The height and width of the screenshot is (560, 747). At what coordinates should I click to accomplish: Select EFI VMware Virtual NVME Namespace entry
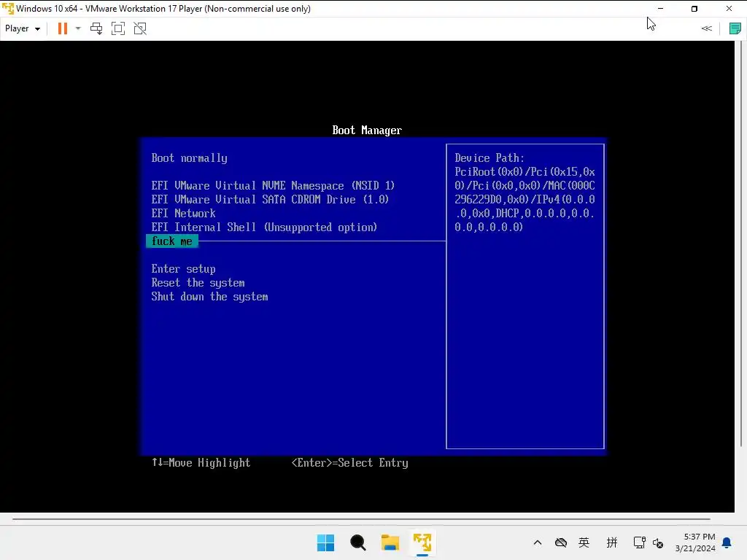(x=273, y=186)
